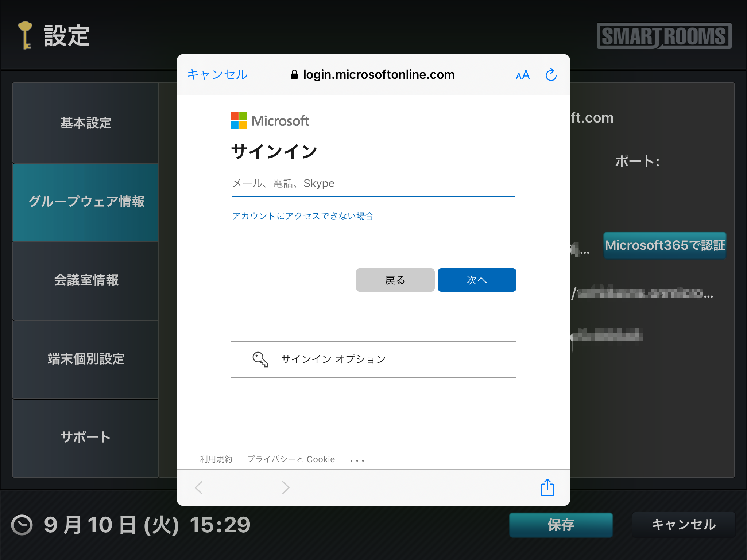Tap the share icon in browser toolbar
747x560 pixels.
(x=547, y=487)
